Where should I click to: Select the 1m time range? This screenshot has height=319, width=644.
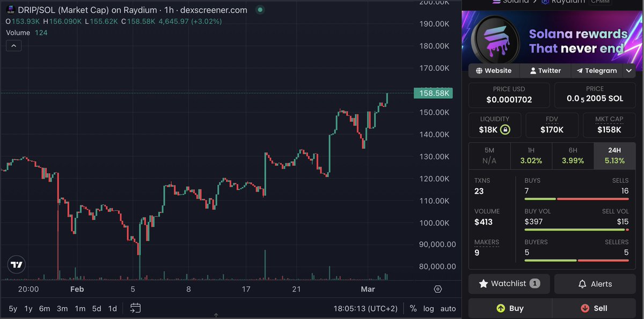pos(80,308)
